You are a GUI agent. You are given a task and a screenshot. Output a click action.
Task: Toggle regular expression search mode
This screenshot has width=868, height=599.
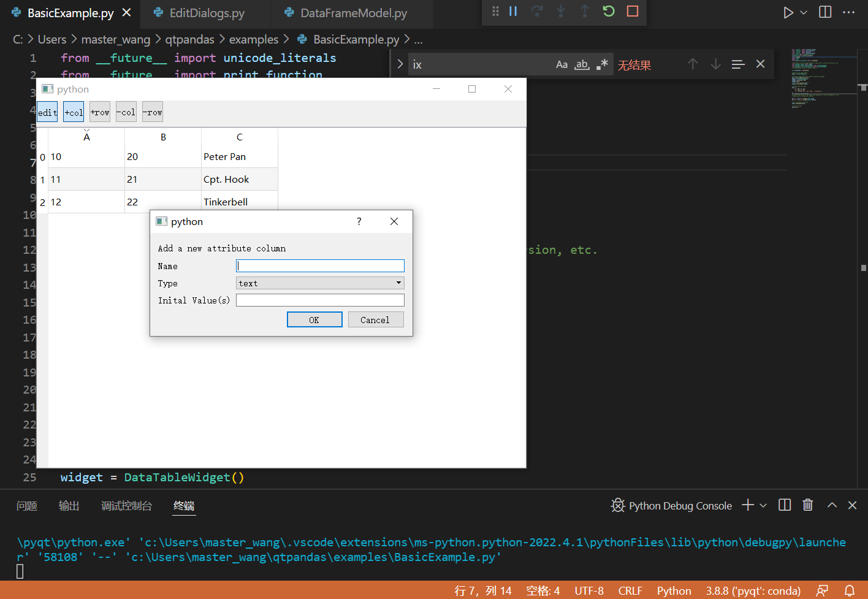[601, 63]
